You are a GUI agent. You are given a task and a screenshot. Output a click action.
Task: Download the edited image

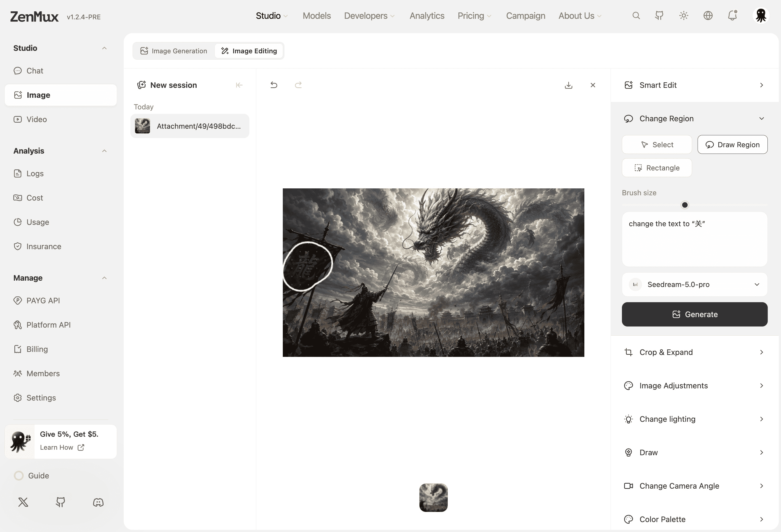tap(569, 85)
